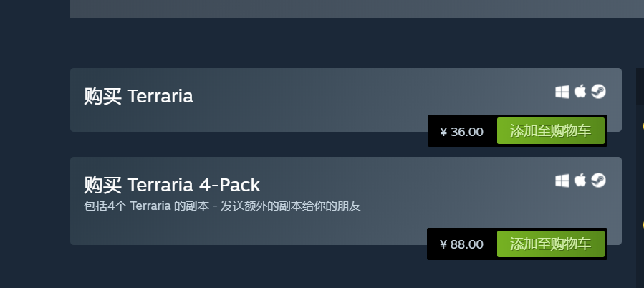Click the word Terraria in the 4-Pack description

click(x=150, y=206)
